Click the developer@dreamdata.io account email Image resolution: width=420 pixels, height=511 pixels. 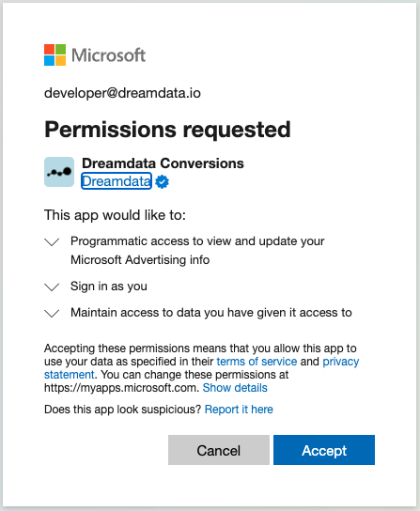click(122, 93)
